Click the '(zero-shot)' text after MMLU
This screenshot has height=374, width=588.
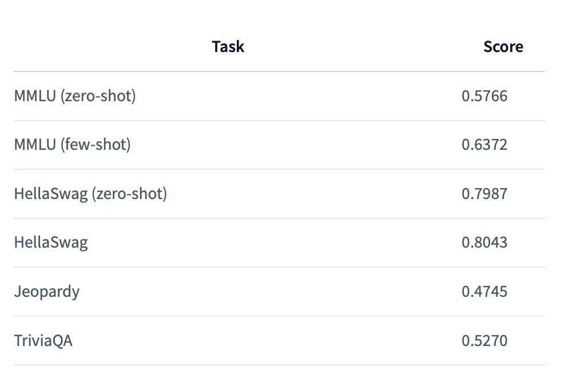click(98, 96)
